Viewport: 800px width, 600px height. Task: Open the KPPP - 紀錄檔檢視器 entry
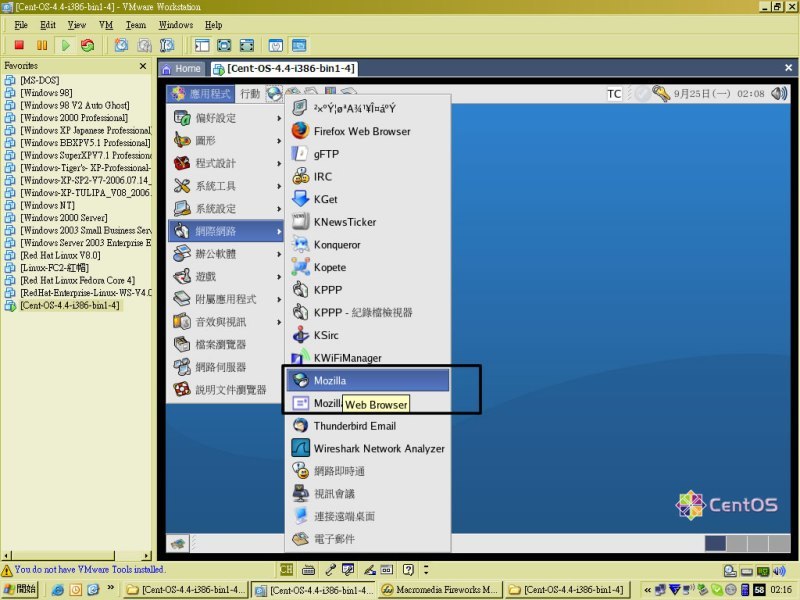367,312
